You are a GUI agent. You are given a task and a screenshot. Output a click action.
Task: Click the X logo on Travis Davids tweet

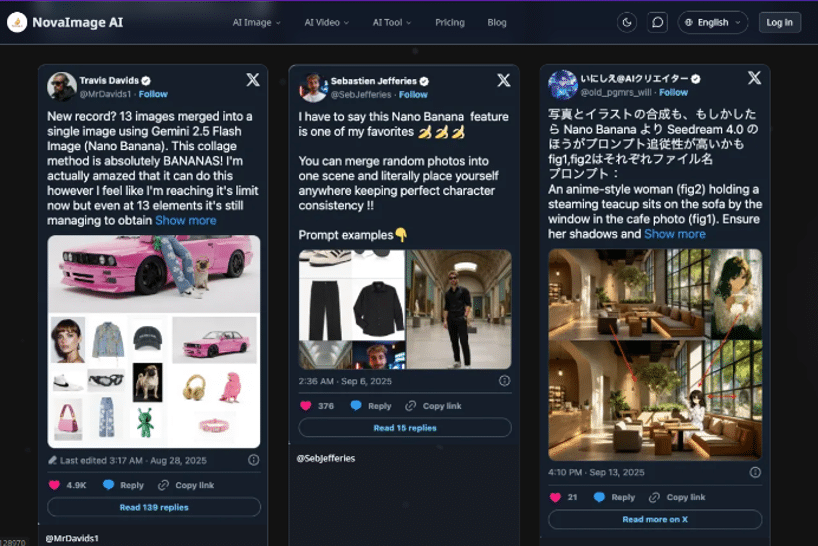(x=253, y=79)
